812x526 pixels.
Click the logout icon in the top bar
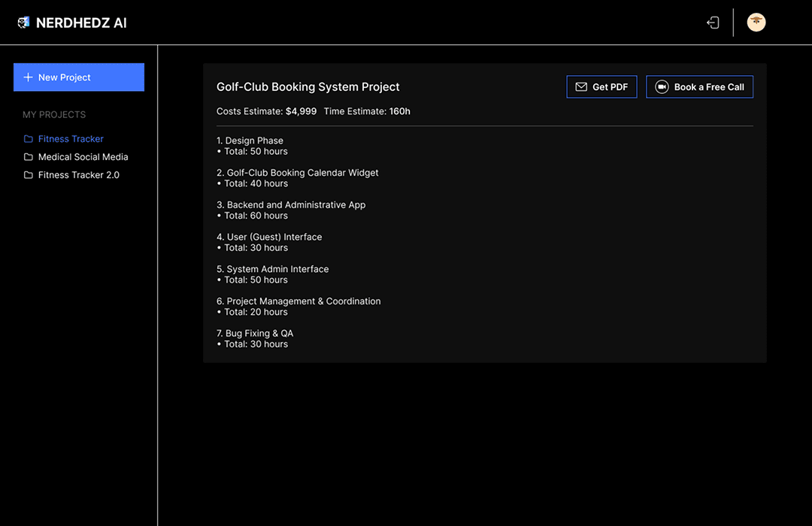(713, 23)
